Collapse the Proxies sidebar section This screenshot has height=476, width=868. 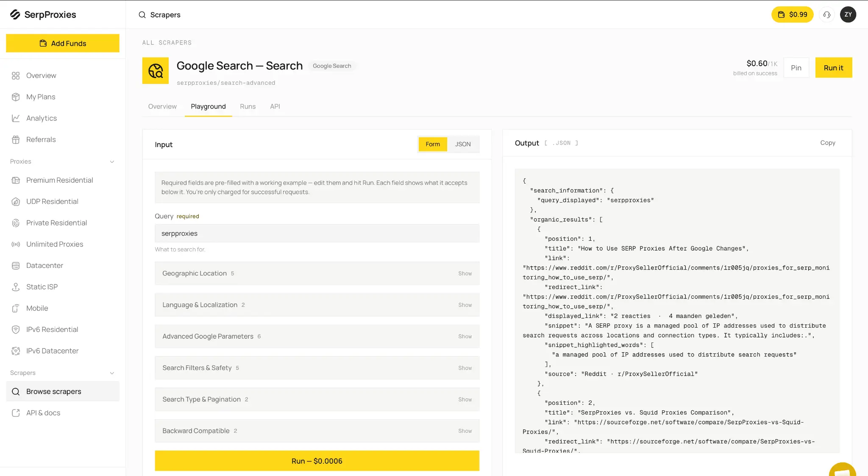point(112,161)
